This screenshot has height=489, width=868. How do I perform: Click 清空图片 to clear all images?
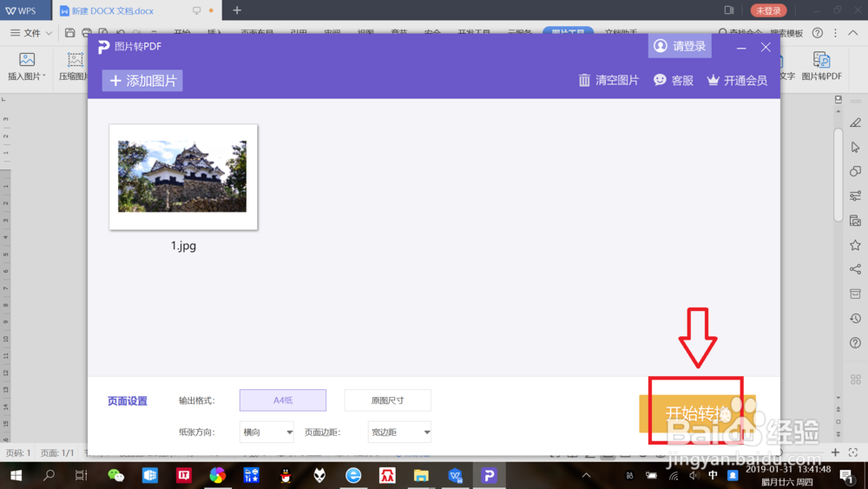(x=608, y=80)
